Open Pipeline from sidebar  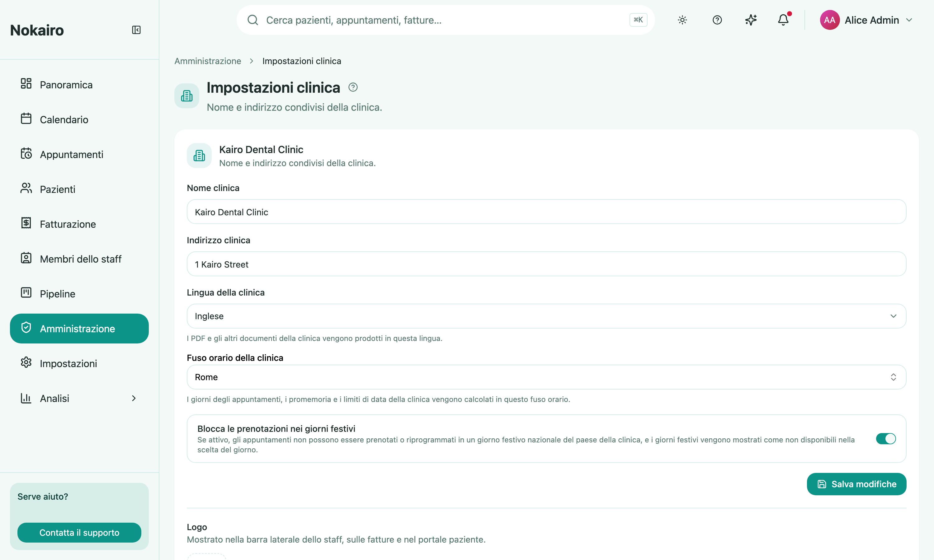[x=79, y=294]
